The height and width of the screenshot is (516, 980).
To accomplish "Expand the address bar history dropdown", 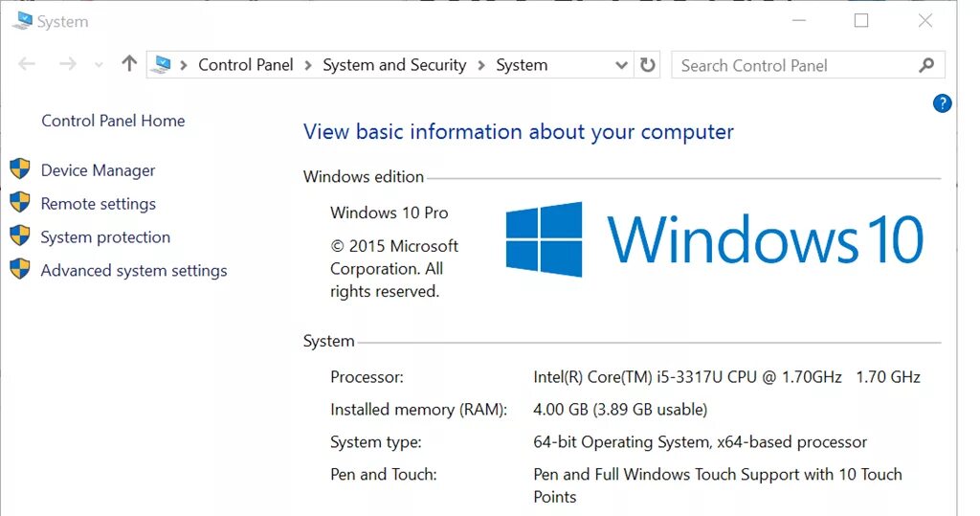I will coord(621,65).
